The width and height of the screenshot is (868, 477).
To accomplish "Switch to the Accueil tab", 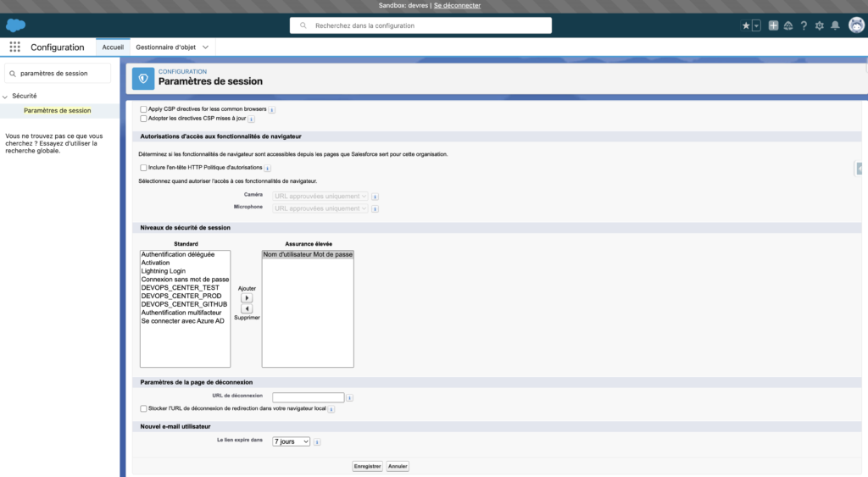I will pos(113,47).
